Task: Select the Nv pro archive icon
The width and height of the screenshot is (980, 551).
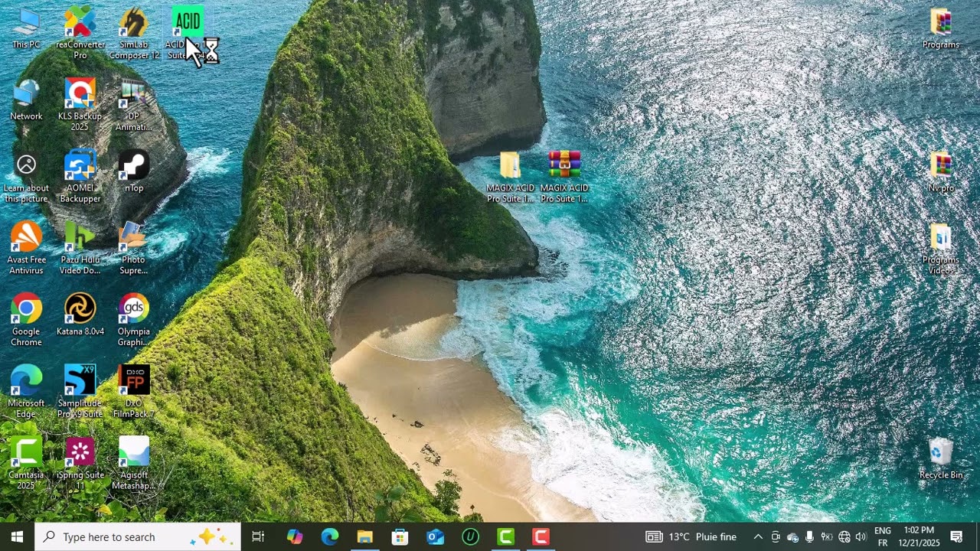Action: [x=941, y=172]
